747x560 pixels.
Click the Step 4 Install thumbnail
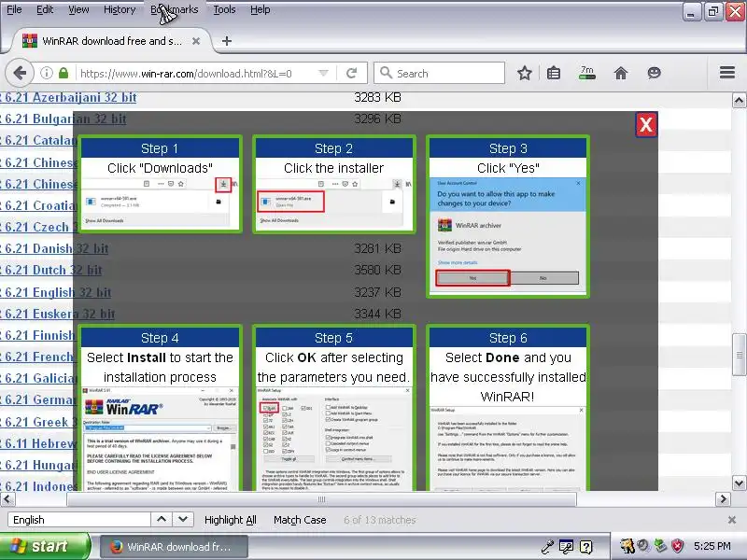[160, 408]
